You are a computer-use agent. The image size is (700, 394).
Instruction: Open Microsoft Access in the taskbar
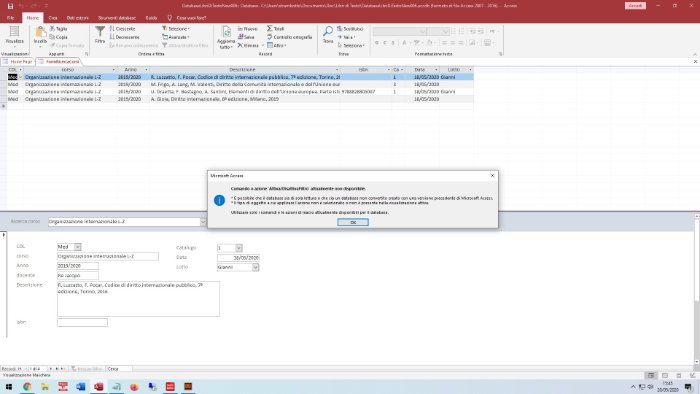(x=99, y=386)
